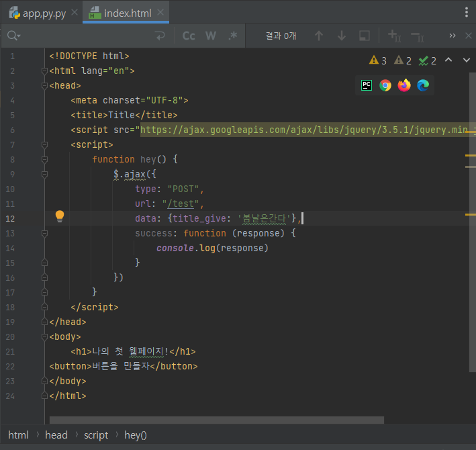Click the weak warnings count of 2
This screenshot has height=450, width=476.
[403, 60]
